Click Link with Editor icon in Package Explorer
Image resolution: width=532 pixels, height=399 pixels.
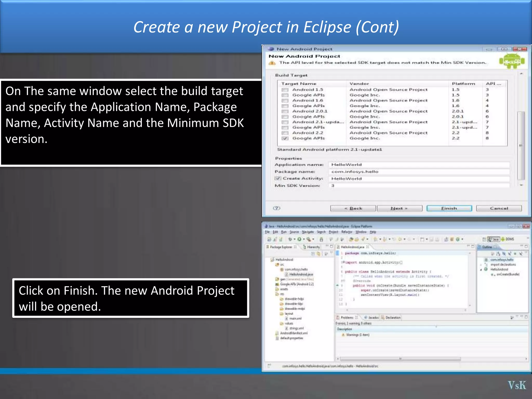(x=318, y=254)
